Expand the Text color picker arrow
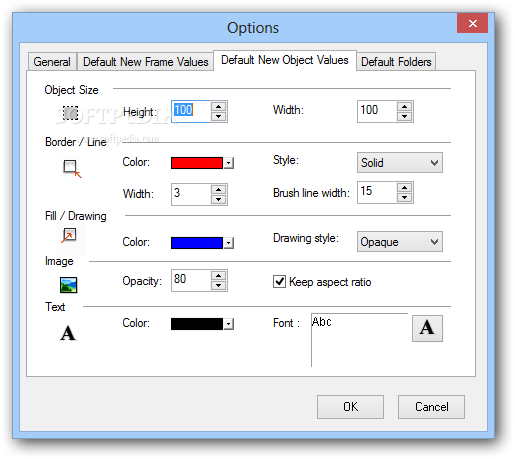 click(228, 324)
